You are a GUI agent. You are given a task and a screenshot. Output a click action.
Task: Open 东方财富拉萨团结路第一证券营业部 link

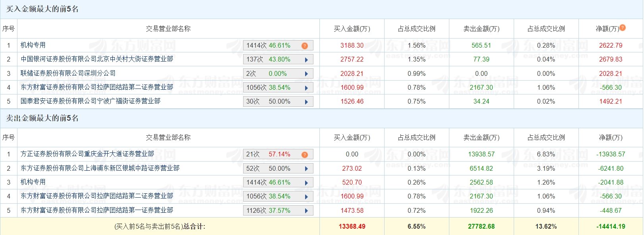tap(97, 210)
